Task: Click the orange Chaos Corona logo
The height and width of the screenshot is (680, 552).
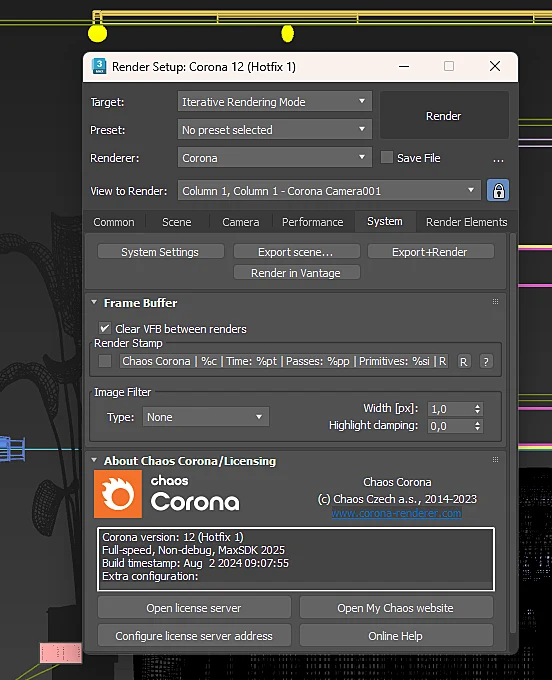Action: 118,494
